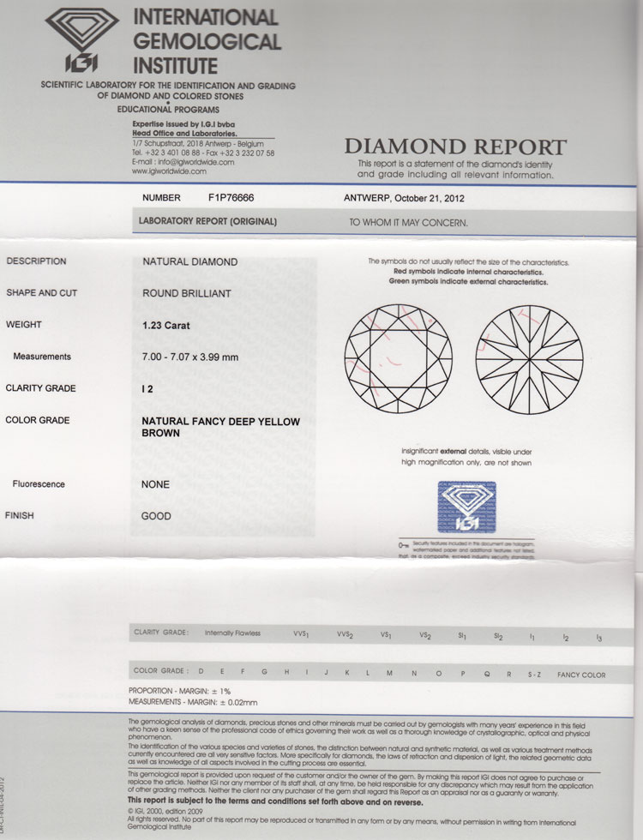Click VS2 on the clarity scale
The height and width of the screenshot is (840, 643).
425,636
